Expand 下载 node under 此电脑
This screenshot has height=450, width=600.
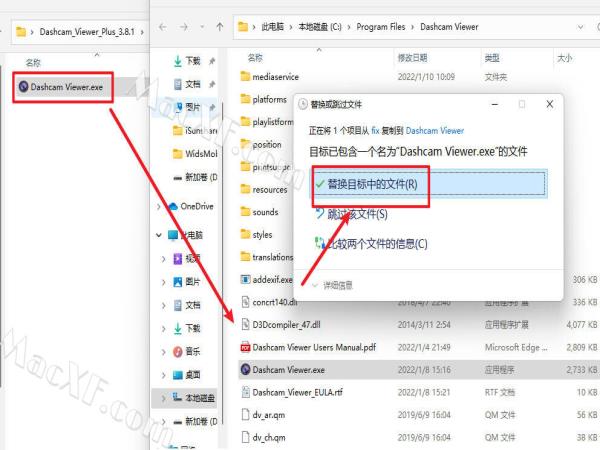(x=163, y=328)
